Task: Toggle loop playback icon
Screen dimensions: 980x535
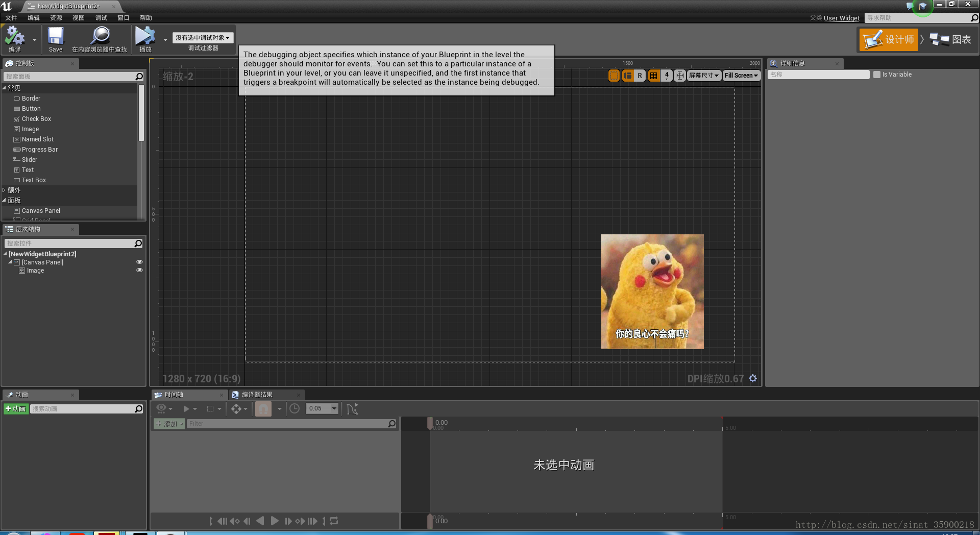Action: pyautogui.click(x=334, y=521)
